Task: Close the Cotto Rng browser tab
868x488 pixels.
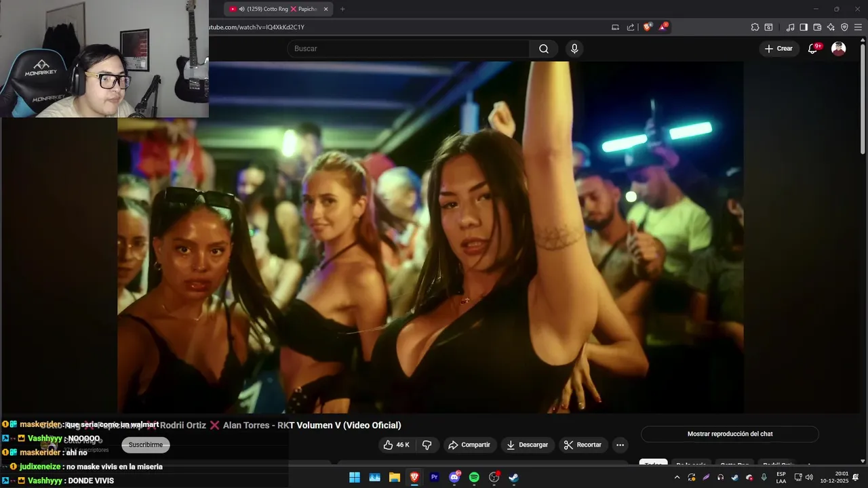Action: [x=326, y=9]
